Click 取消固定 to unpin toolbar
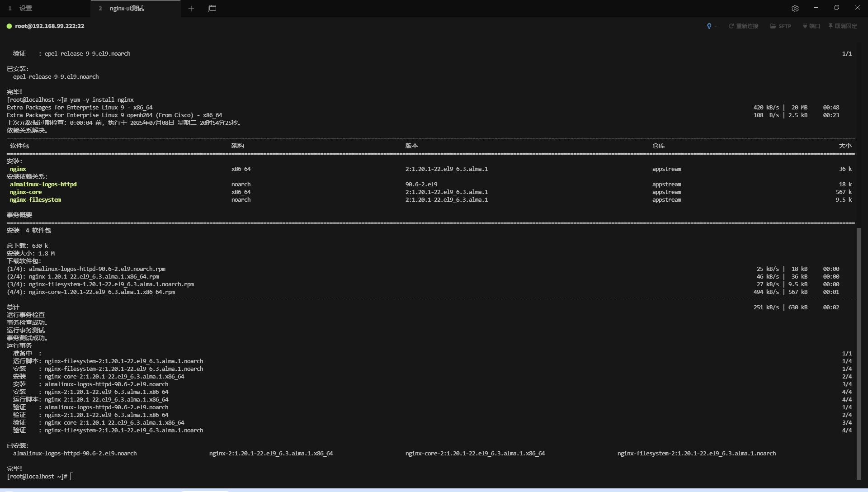The width and height of the screenshot is (868, 492). pyautogui.click(x=843, y=26)
